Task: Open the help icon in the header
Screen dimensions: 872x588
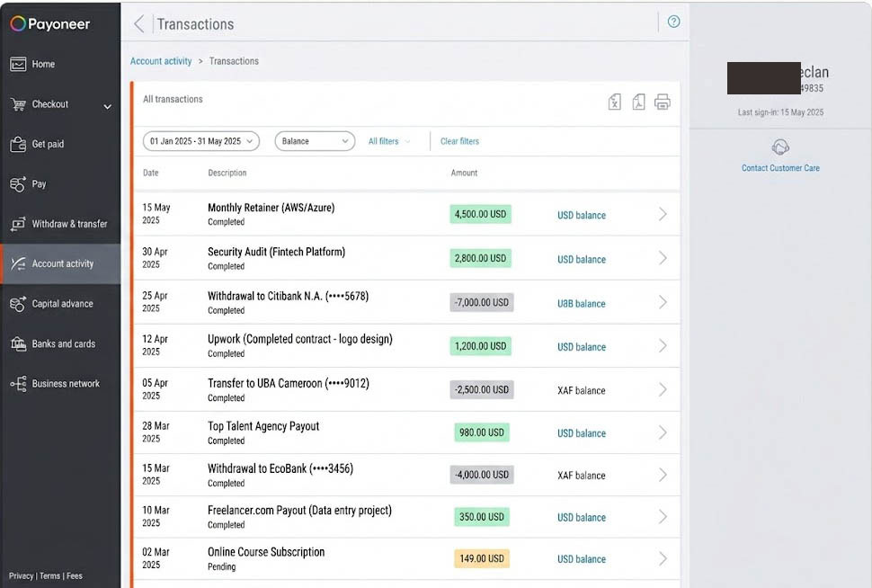Action: coord(673,22)
